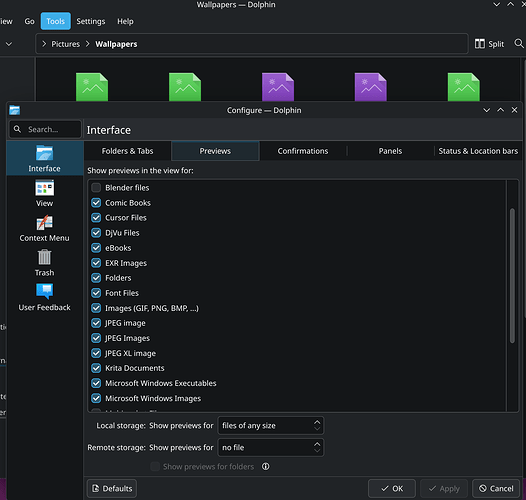Click the Dolphin window vertical scrollbar
Viewport: 526px width, 500px height.
[x=524, y=188]
